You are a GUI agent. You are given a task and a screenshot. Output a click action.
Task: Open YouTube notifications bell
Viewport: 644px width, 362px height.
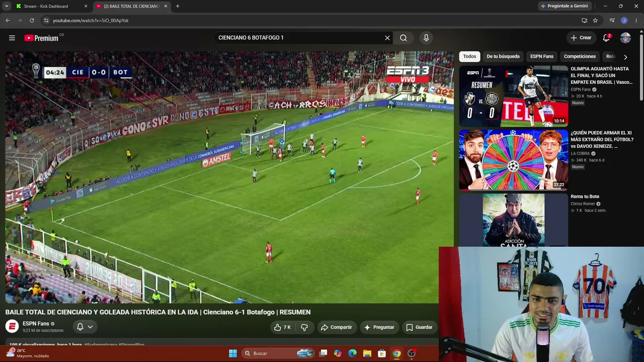click(x=606, y=38)
